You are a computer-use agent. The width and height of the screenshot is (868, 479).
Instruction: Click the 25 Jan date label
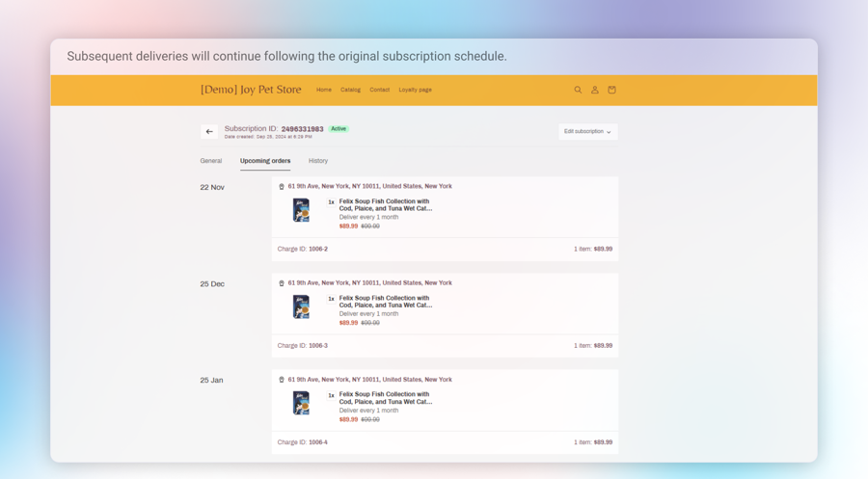tap(211, 381)
